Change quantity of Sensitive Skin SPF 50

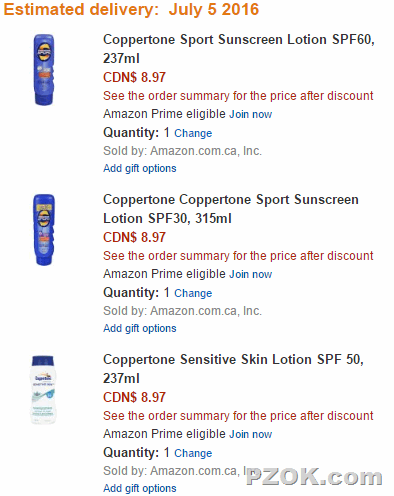(193, 453)
